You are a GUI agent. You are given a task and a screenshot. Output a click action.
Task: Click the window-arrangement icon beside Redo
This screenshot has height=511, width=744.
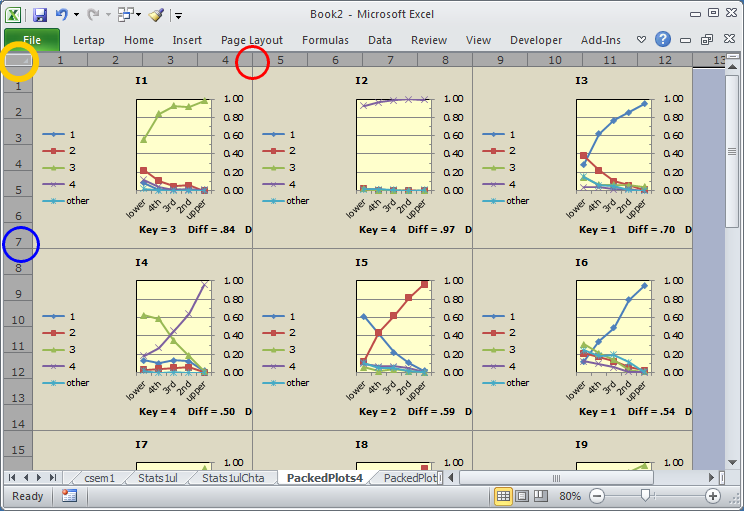click(x=125, y=15)
